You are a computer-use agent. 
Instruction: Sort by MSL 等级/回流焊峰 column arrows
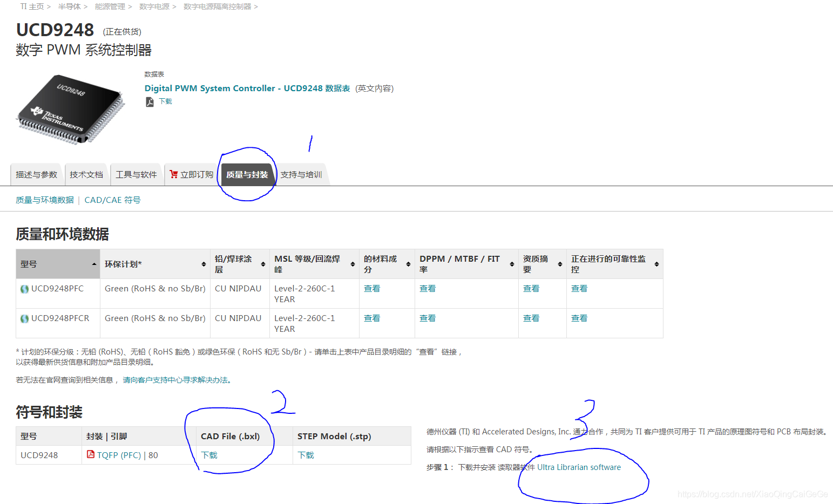pos(353,264)
